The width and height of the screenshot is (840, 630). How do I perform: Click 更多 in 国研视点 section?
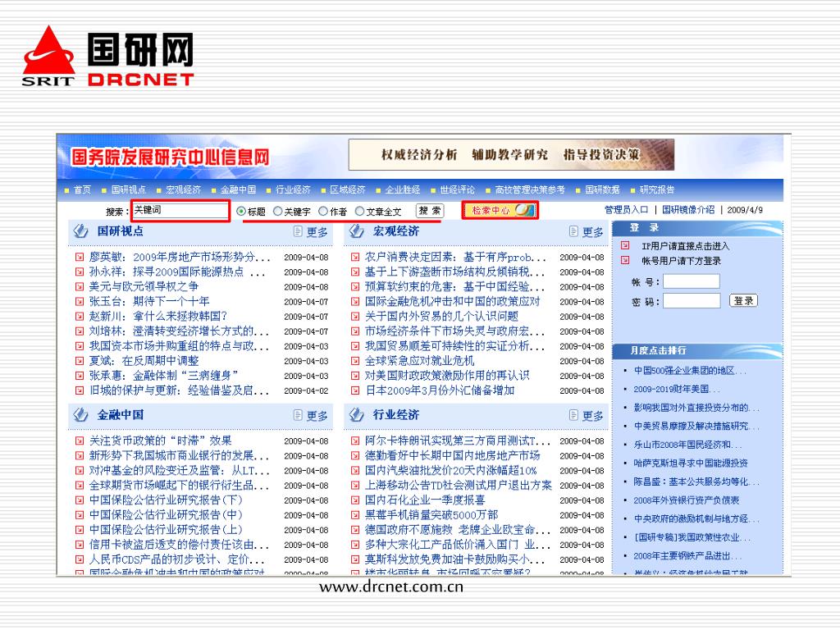pyautogui.click(x=317, y=232)
